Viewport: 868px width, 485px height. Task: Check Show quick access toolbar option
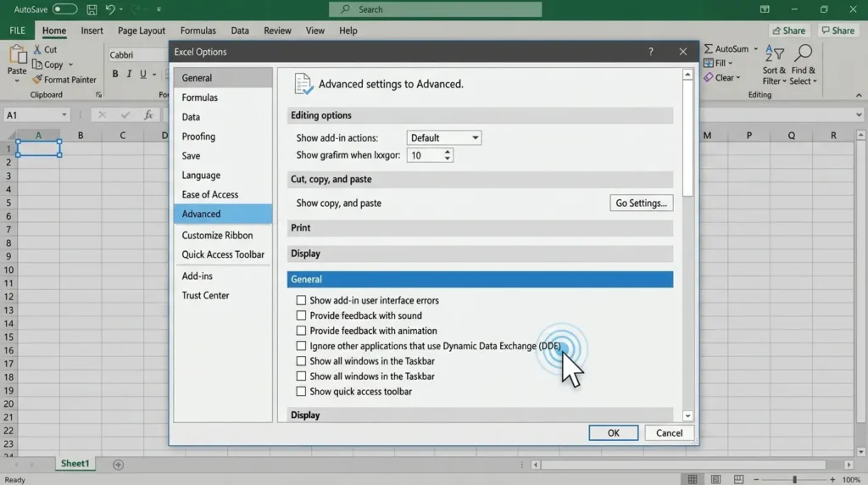pos(301,392)
